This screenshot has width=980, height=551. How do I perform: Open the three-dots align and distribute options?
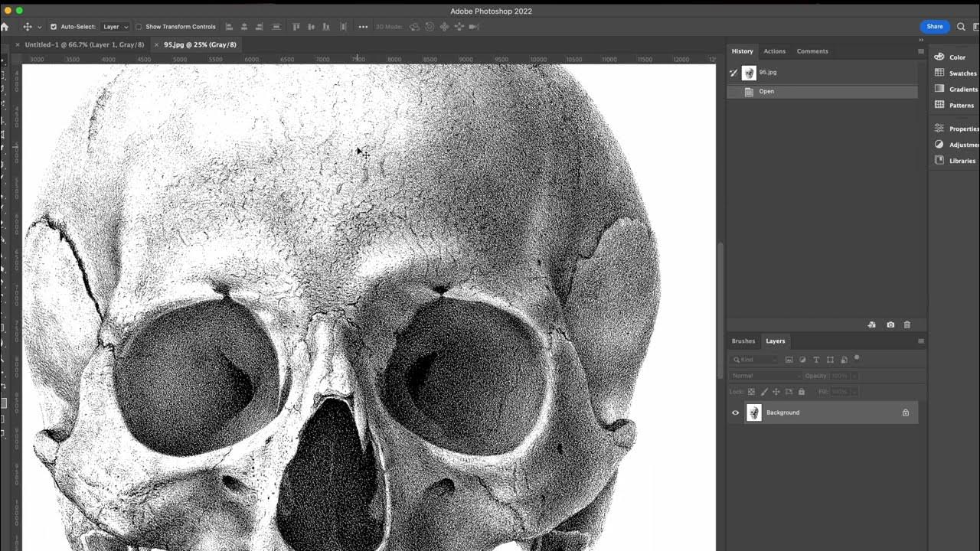(363, 27)
